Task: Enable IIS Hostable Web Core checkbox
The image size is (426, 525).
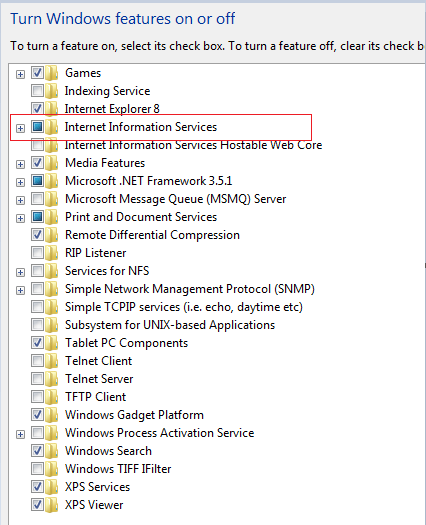Action: pos(37,145)
